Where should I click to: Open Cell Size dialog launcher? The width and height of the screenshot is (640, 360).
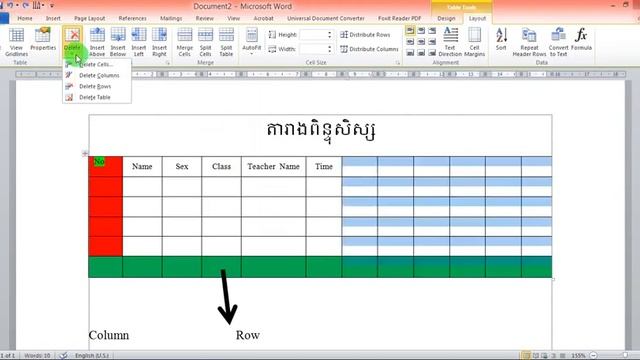tap(398, 63)
